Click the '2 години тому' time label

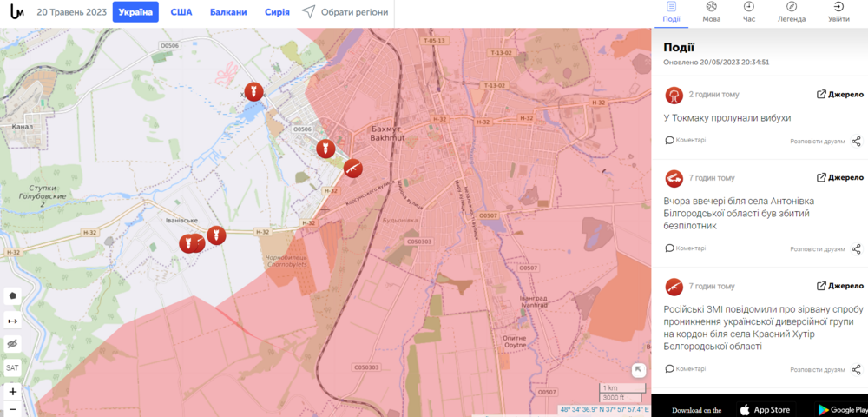(713, 95)
